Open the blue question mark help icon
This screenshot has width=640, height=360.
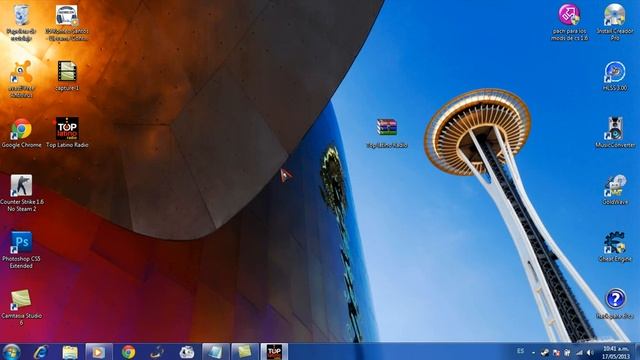coord(615,304)
